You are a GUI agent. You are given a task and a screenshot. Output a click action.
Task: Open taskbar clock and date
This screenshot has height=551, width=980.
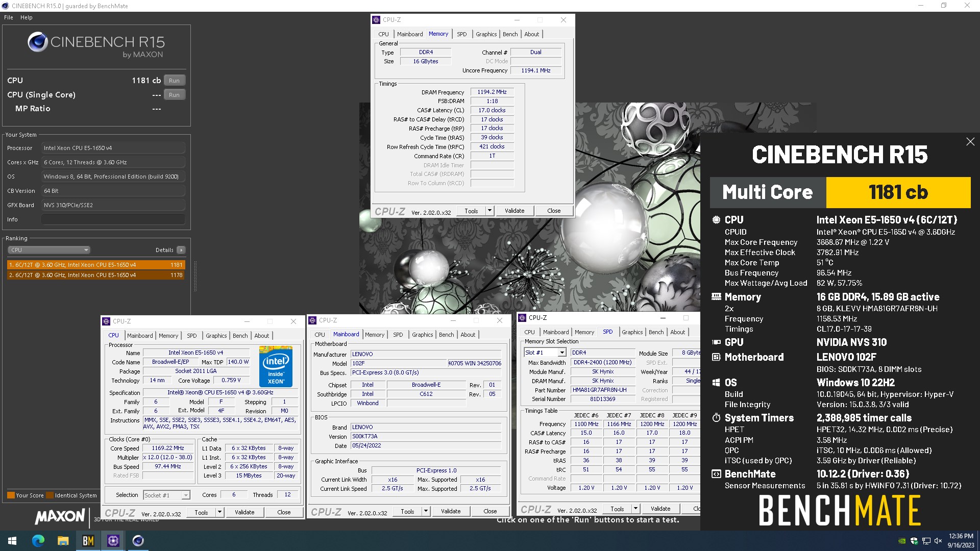[x=961, y=541]
